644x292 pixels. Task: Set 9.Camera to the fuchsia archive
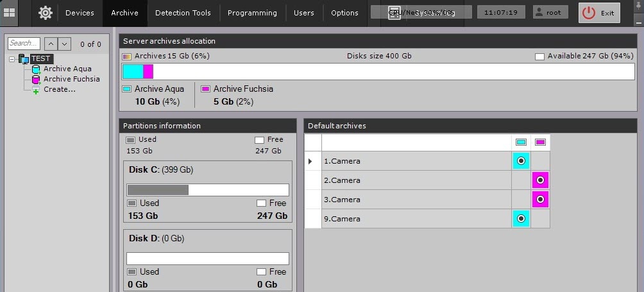point(540,219)
